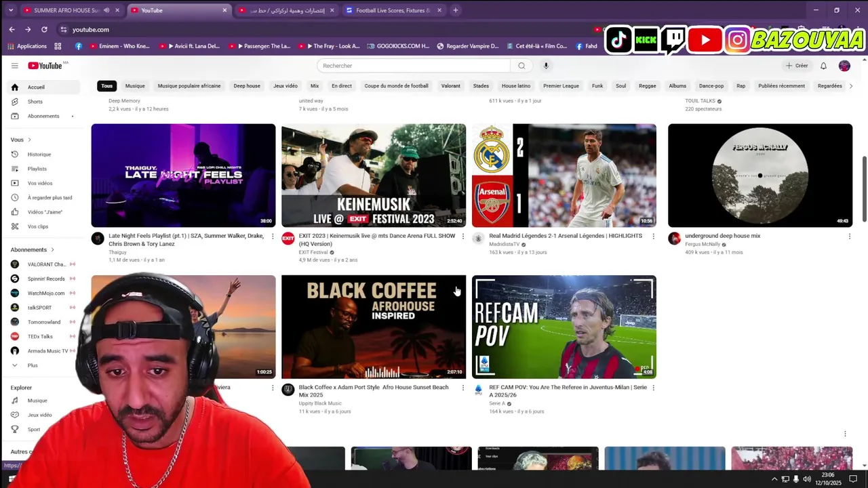Select Deep house filter chip
Screen dimensions: 868x488
[x=247, y=86]
